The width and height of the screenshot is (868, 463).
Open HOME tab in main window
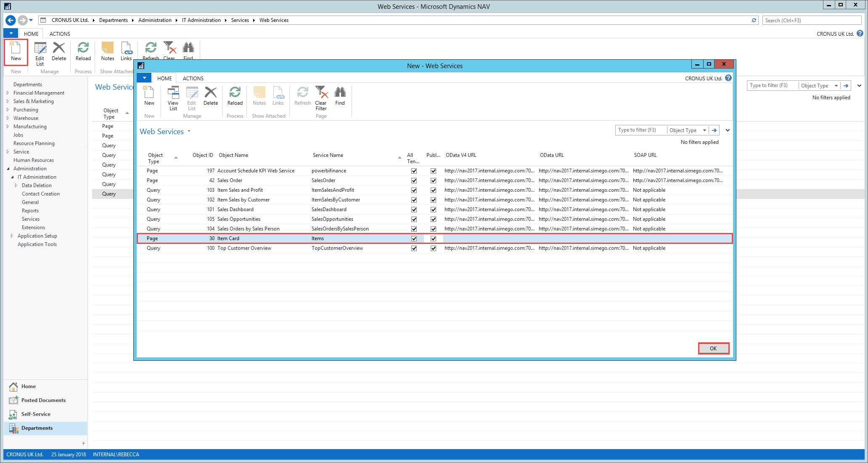[x=31, y=34]
